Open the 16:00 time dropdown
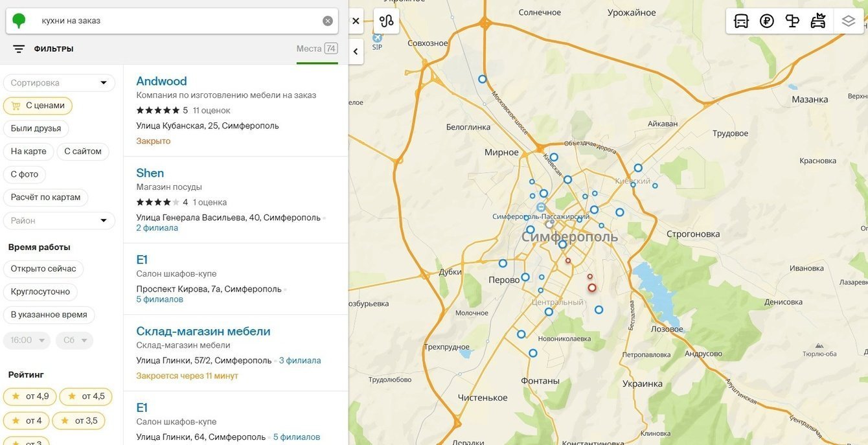The width and height of the screenshot is (868, 445). pos(28,340)
